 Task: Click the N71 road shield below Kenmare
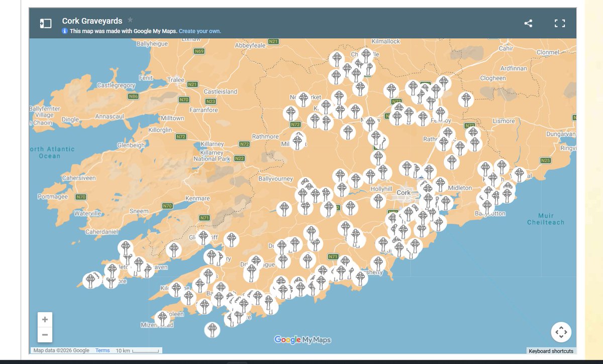[205, 218]
